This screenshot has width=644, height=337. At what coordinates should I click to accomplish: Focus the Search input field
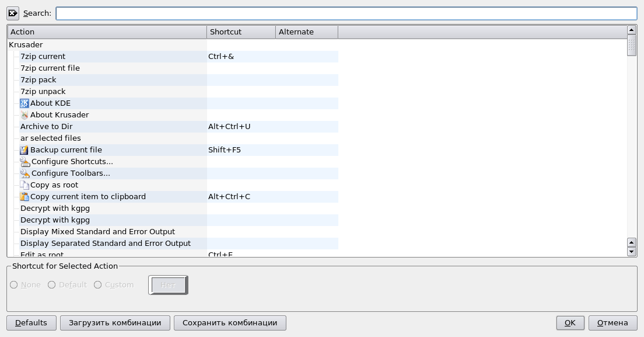346,13
